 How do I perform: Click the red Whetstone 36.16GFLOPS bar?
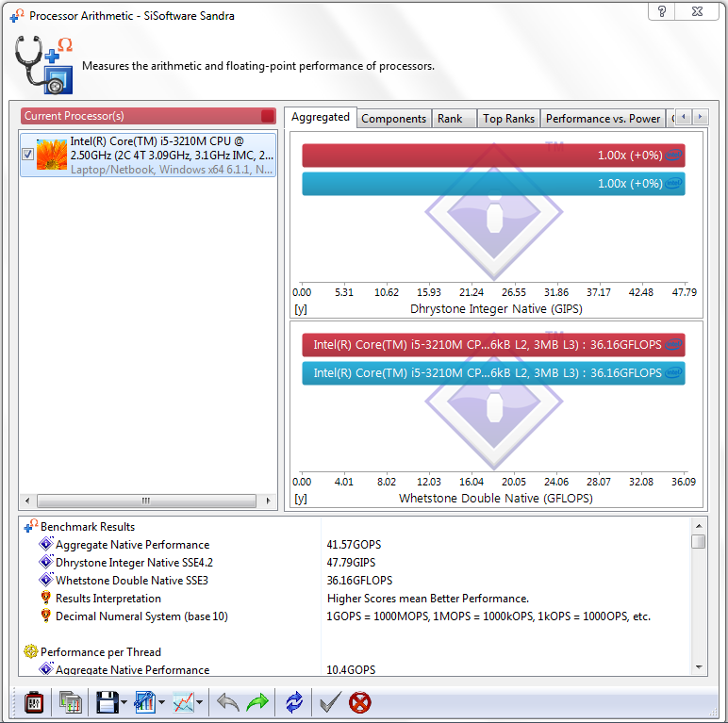(493, 345)
